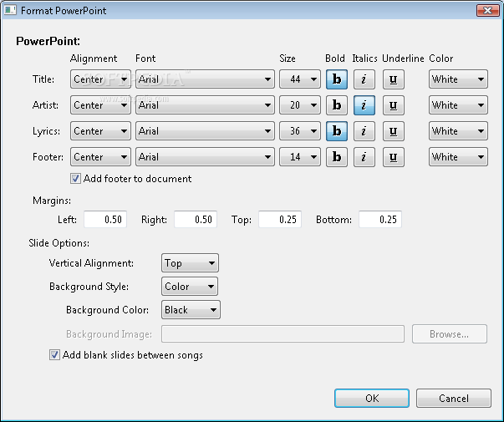Viewport: 504px width, 422px height.
Task: Uncheck Add blank slides between songs
Action: click(x=54, y=355)
